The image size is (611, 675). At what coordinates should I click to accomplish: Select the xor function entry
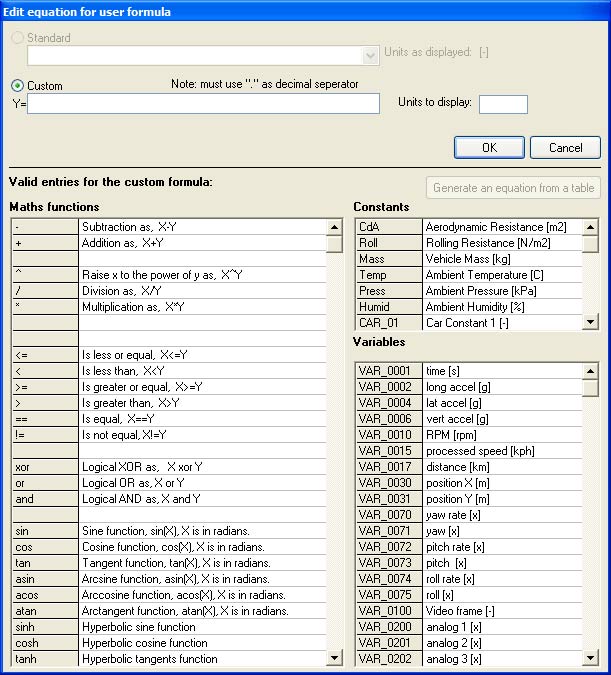click(x=45, y=467)
